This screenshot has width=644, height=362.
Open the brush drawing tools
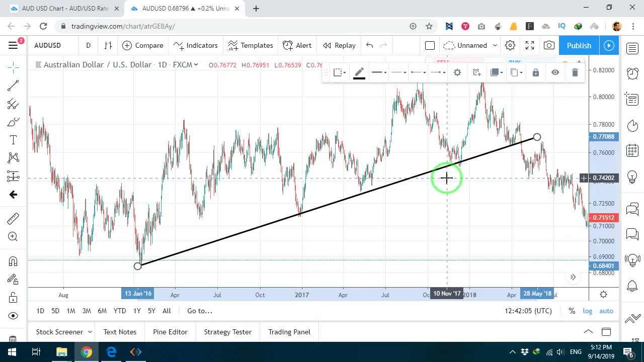13,122
